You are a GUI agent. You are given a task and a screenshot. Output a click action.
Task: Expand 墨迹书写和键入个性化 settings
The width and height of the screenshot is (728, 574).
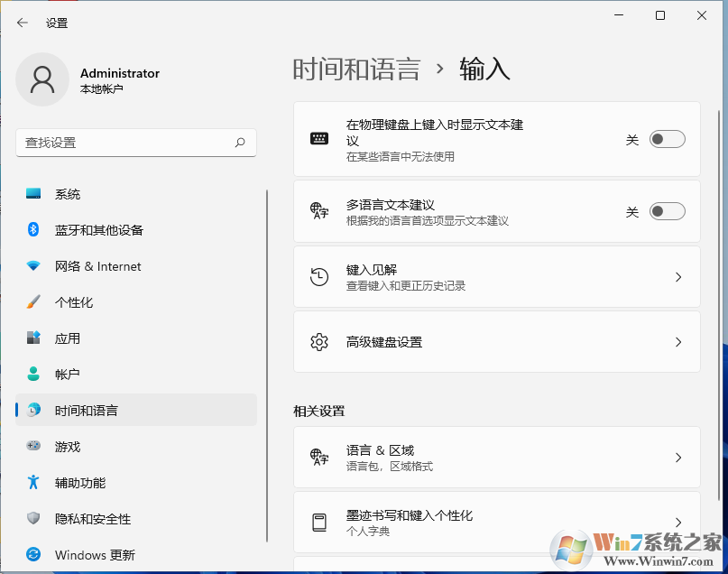tap(496, 522)
